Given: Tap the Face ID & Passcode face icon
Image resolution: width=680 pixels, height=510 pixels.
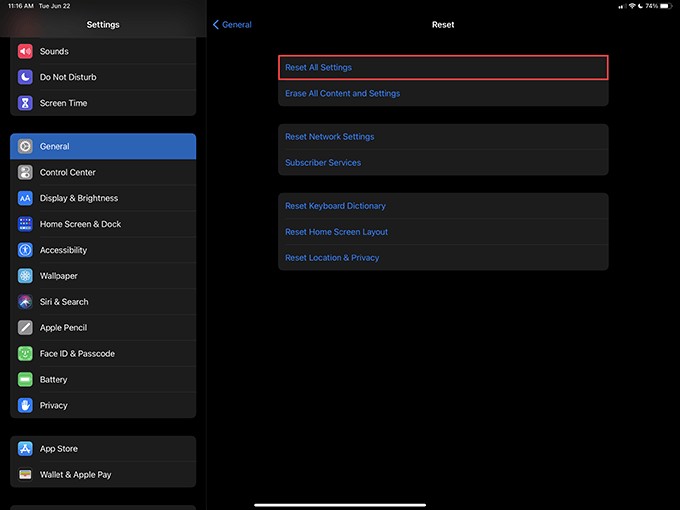Looking at the screenshot, I should [x=25, y=354].
